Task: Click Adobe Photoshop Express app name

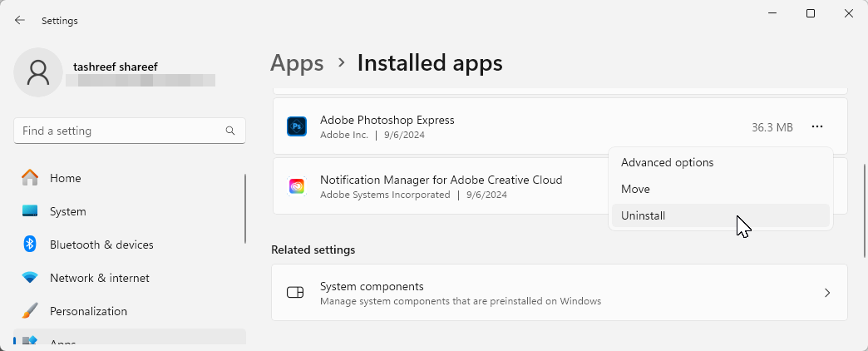Action: (387, 120)
